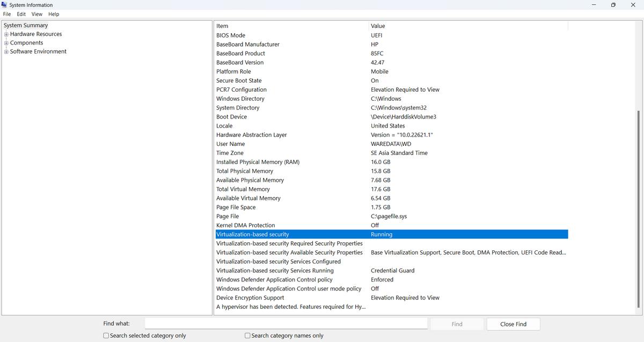Screen dimensions: 644x342
Task: Select the Kernel DMA Protection row
Action: point(245,225)
